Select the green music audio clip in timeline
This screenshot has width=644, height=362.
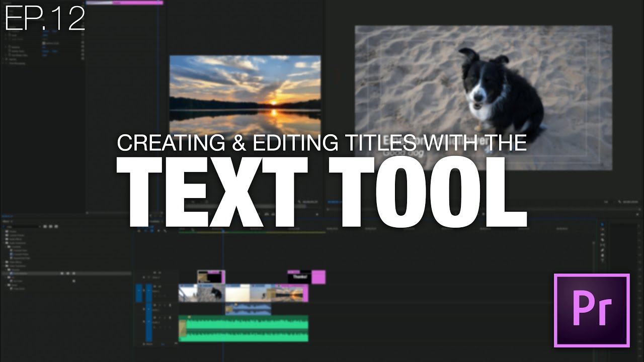click(244, 329)
